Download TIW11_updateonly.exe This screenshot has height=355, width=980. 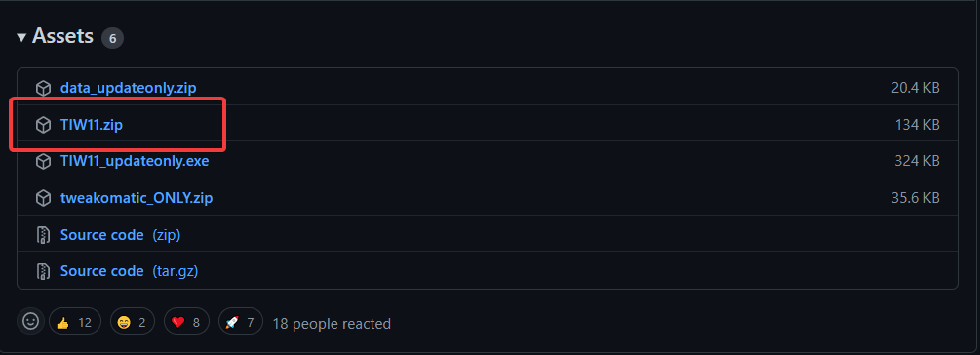(x=135, y=161)
